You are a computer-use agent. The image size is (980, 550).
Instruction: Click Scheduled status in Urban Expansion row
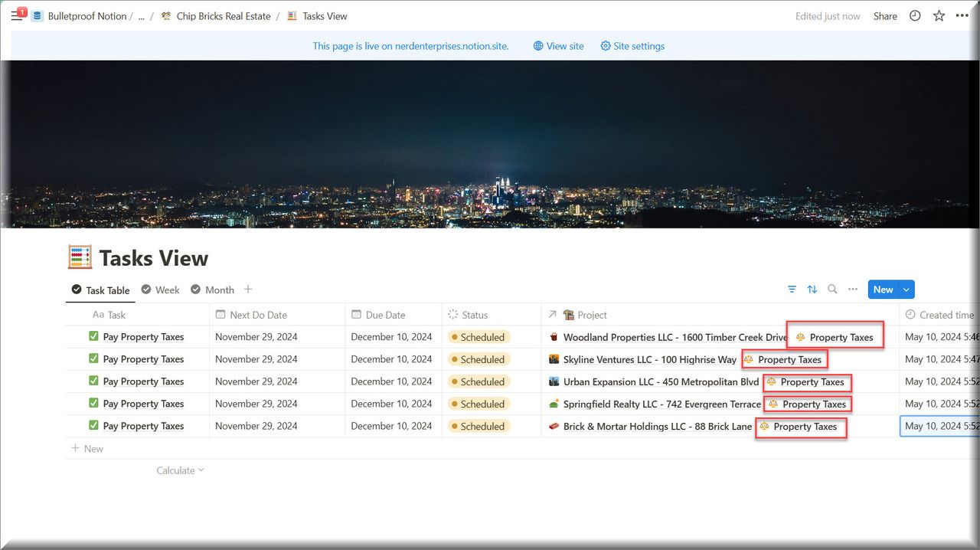(x=479, y=381)
